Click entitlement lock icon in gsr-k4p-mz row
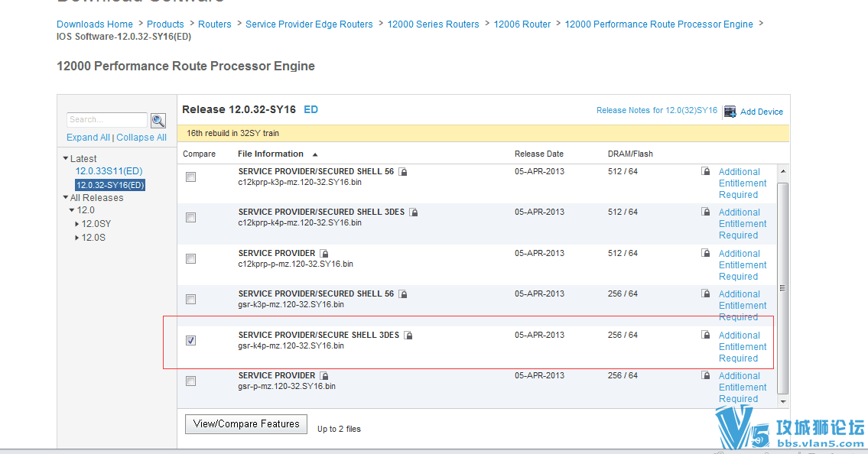 [x=706, y=335]
